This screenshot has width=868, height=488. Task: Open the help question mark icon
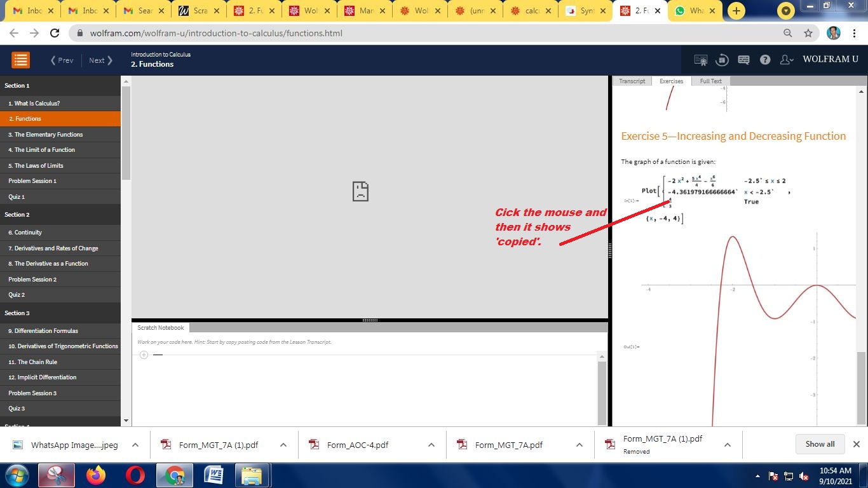pos(765,60)
